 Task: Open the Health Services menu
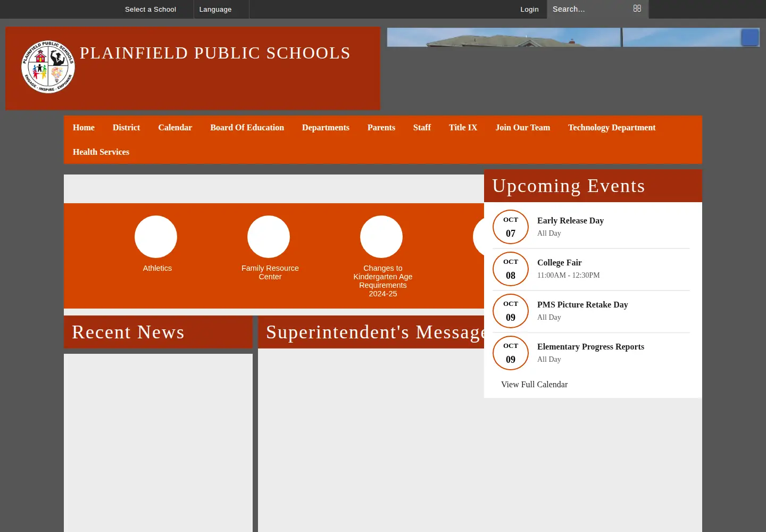click(101, 152)
